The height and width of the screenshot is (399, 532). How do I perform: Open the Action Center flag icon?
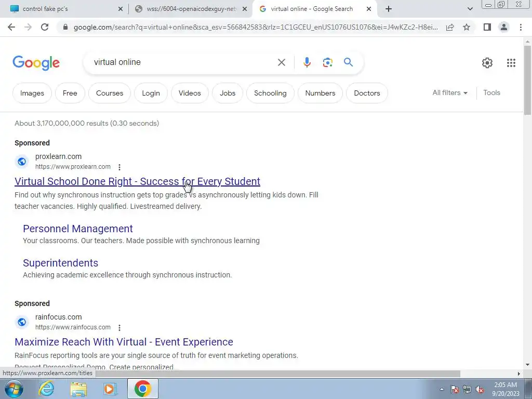point(455,390)
